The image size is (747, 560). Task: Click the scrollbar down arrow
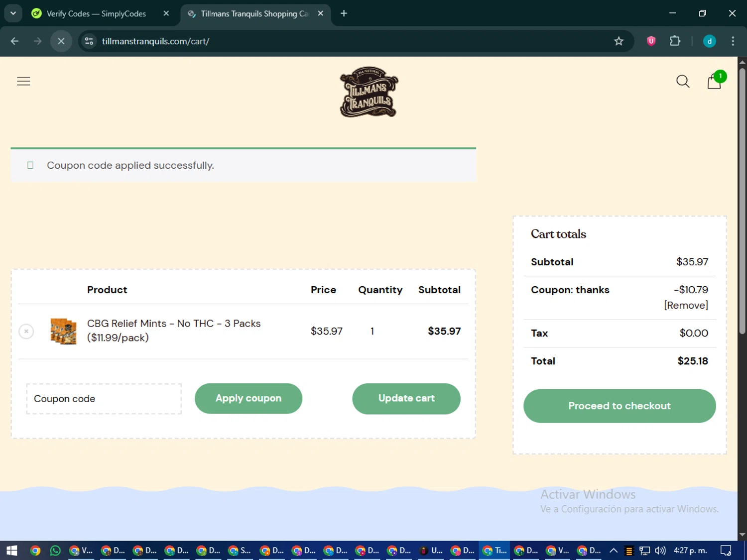coord(742,535)
